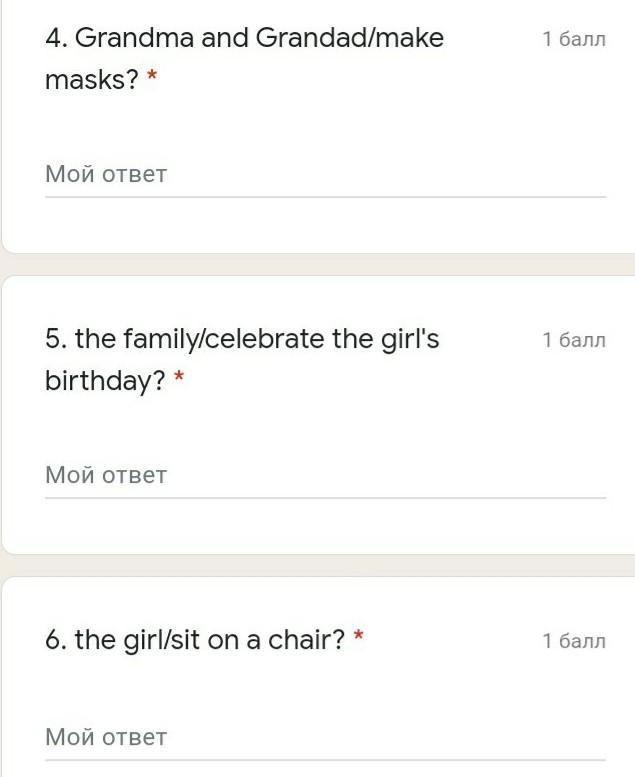
Task: Click the '1 балл' label of question 4
Action: [x=574, y=40]
